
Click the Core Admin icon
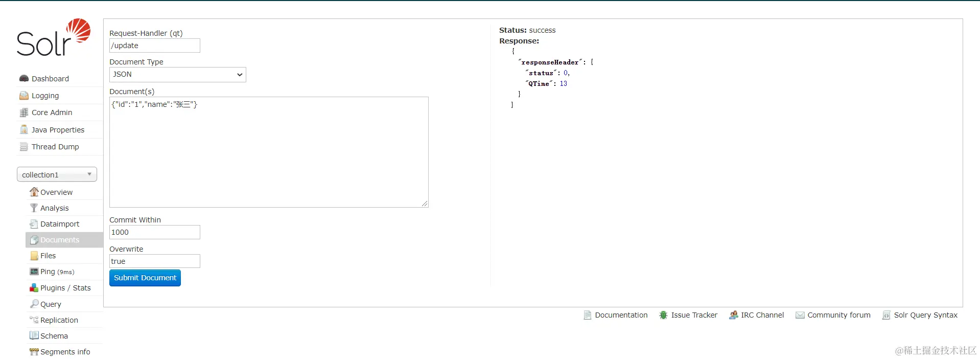[24, 113]
